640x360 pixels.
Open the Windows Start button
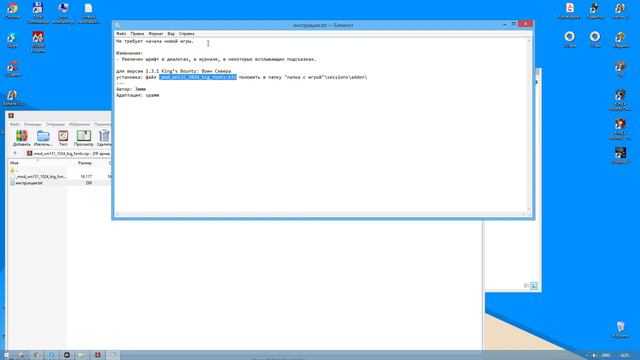click(6, 356)
